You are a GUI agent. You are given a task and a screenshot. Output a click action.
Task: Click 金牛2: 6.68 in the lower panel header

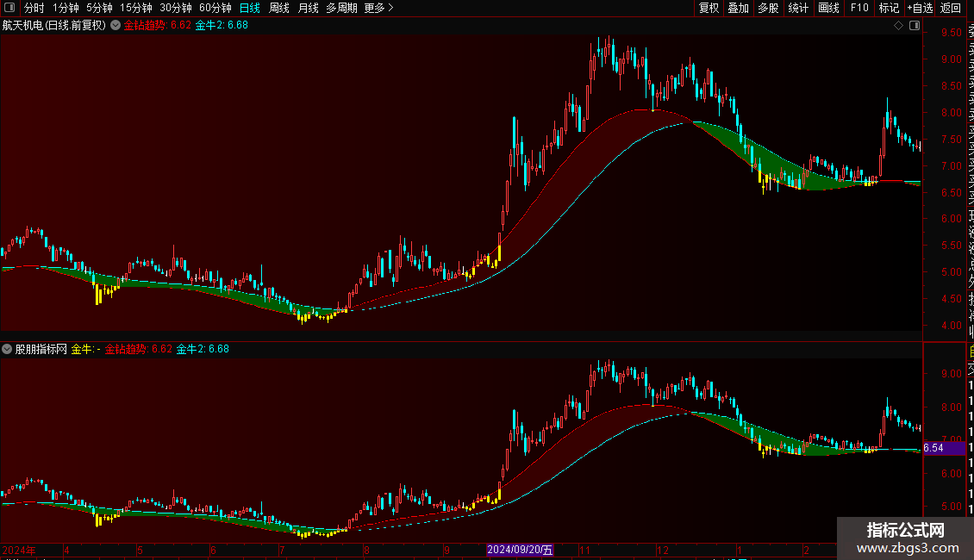click(203, 350)
